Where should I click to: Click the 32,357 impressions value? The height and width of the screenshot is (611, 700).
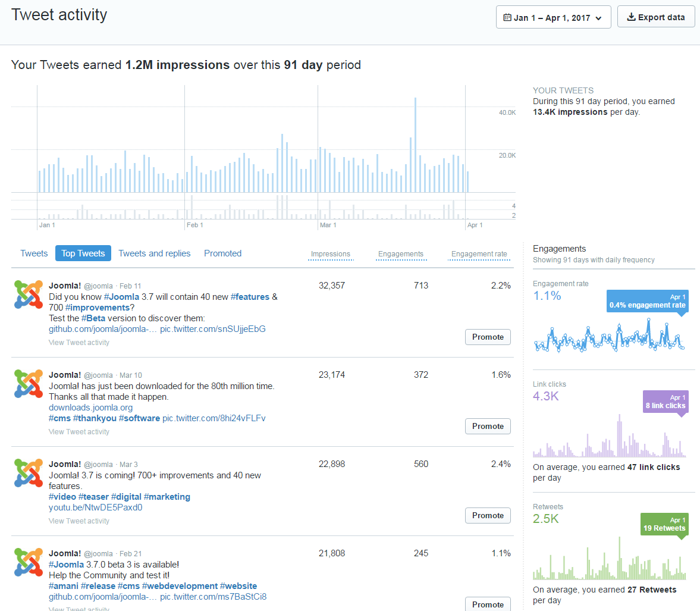click(x=332, y=286)
